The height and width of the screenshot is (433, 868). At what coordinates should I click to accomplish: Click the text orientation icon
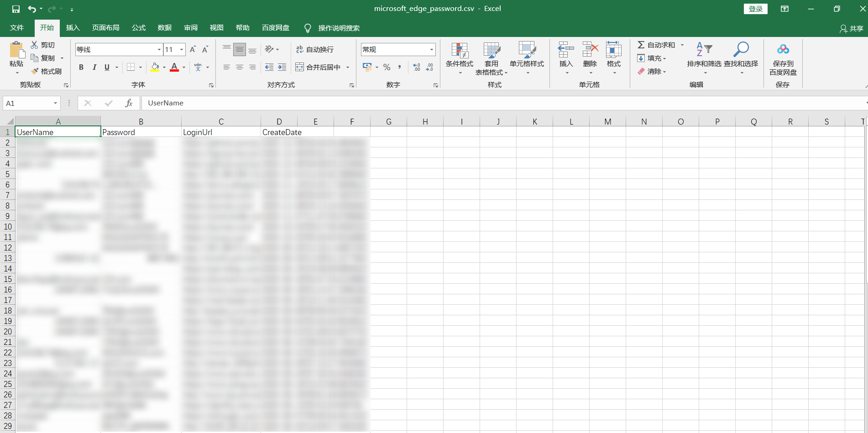[269, 49]
